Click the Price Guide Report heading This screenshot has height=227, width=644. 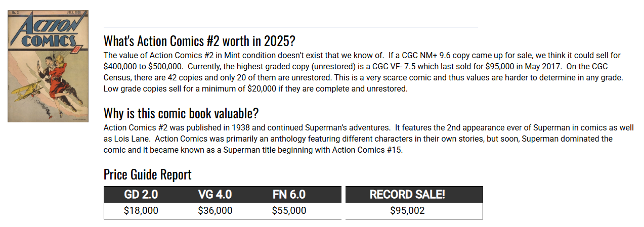coord(148,174)
